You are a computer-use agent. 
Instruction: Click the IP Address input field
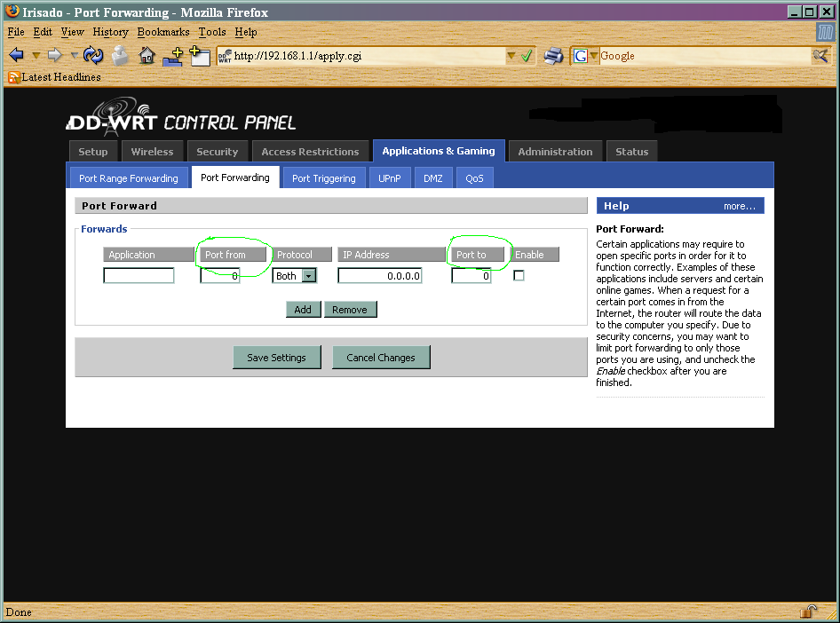[x=380, y=276]
